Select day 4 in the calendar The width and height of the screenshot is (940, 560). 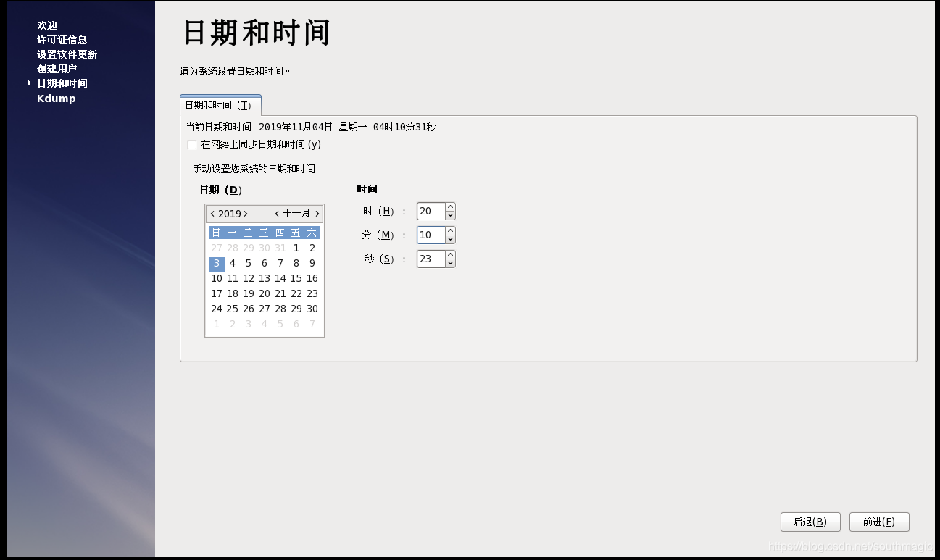233,263
